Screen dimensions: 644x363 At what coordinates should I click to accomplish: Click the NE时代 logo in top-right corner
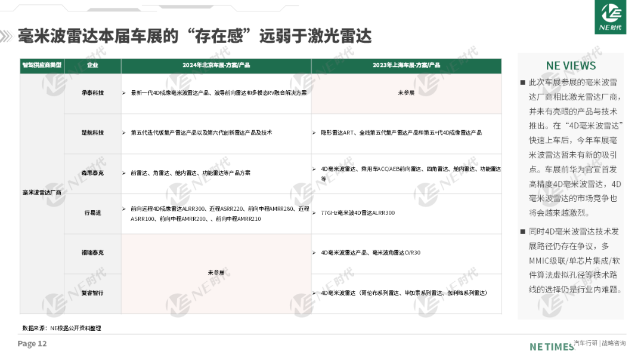pos(611,17)
